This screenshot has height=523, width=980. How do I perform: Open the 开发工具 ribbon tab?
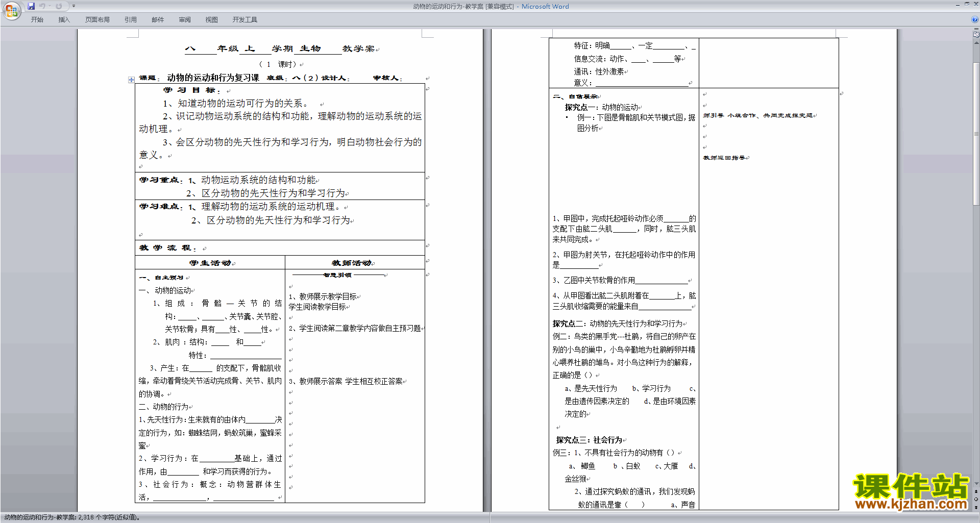click(245, 19)
